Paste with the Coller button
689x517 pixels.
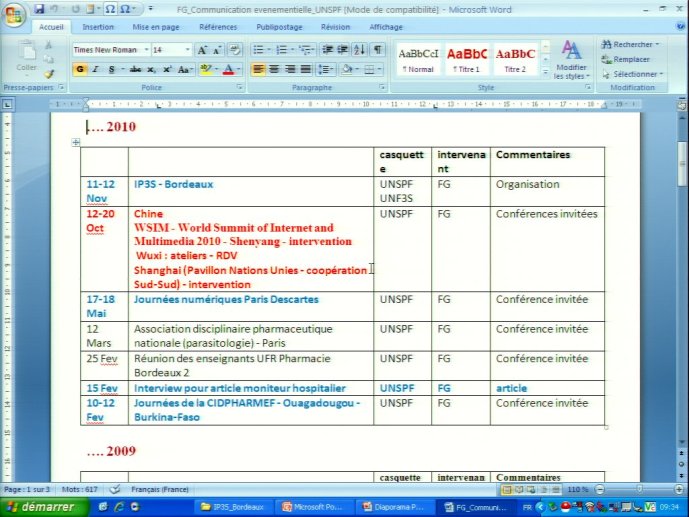pos(26,56)
